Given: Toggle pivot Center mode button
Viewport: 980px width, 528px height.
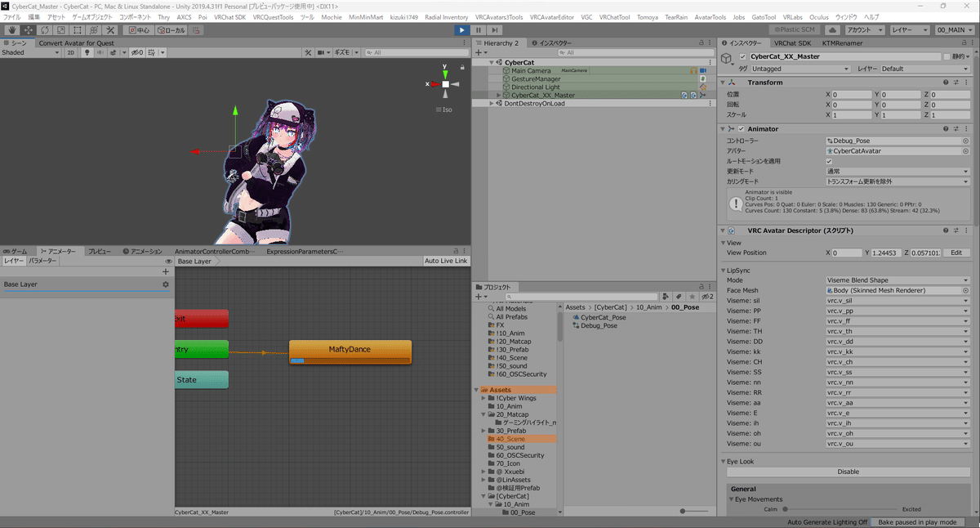Looking at the screenshot, I should [x=139, y=30].
